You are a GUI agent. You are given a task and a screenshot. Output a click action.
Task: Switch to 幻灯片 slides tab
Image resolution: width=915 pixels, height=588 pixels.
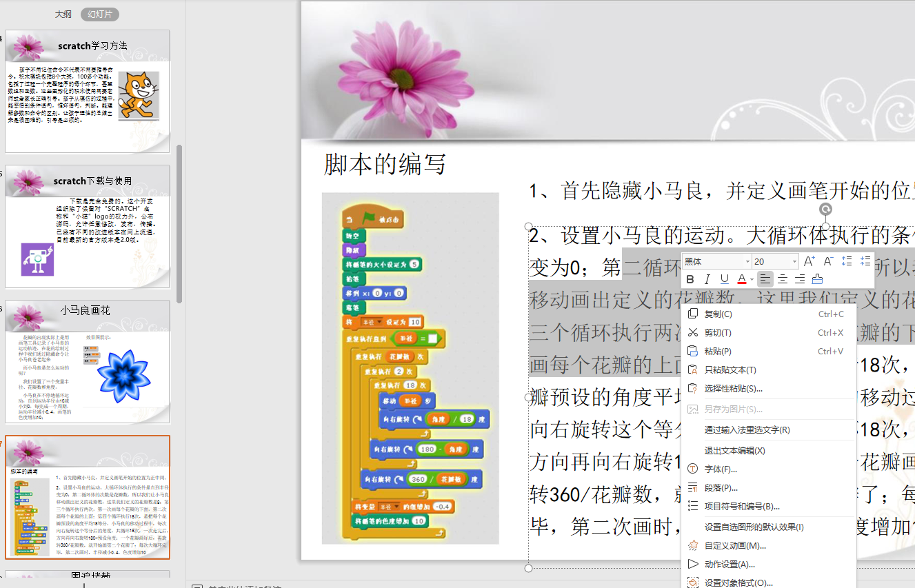point(100,14)
